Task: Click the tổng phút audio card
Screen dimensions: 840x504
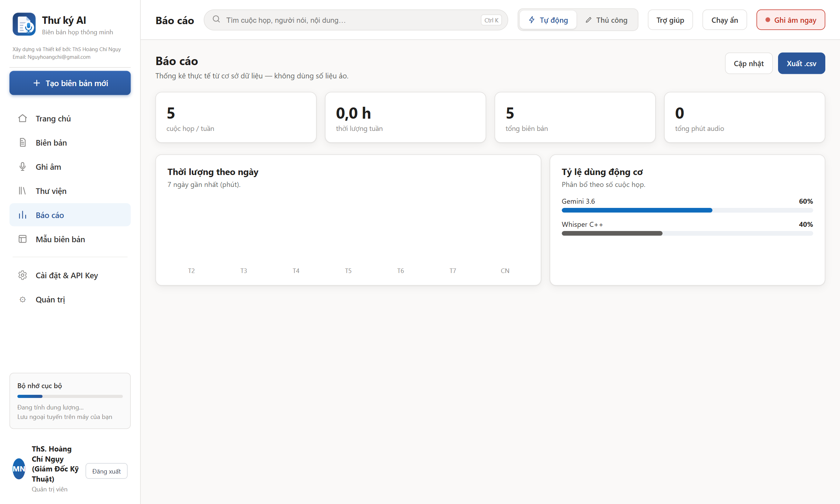Action: point(744,117)
